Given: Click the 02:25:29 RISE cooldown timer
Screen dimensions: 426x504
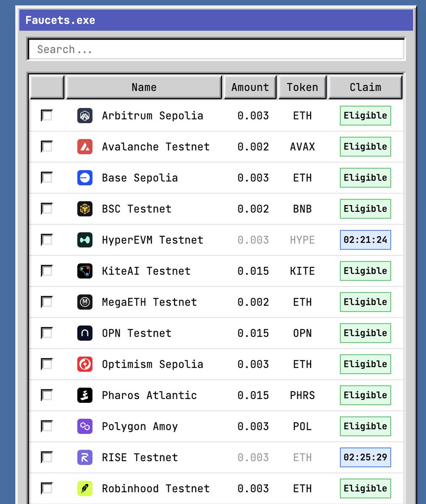Looking at the screenshot, I should (366, 457).
